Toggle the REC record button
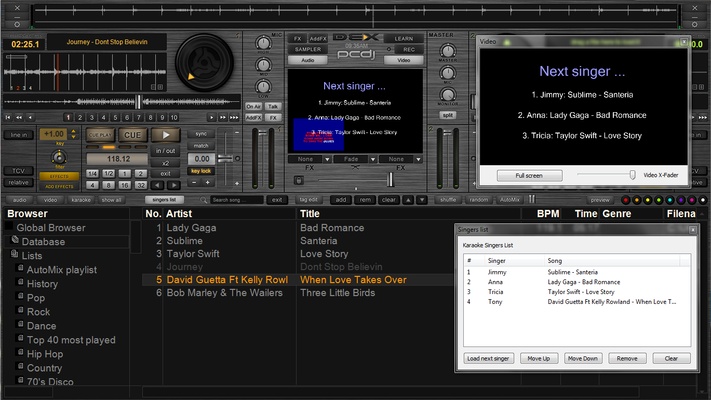Viewport: 711px width, 400px height. point(409,49)
